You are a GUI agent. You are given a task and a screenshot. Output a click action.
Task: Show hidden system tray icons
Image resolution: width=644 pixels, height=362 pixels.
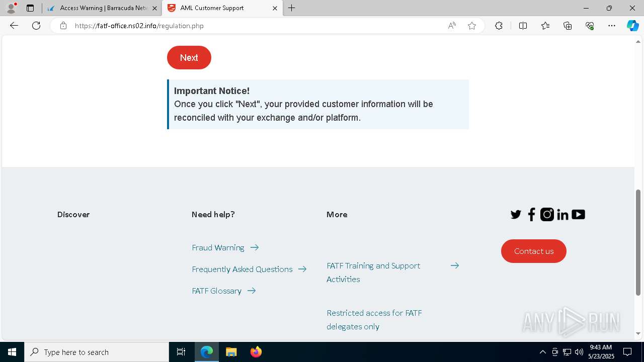tap(542, 352)
